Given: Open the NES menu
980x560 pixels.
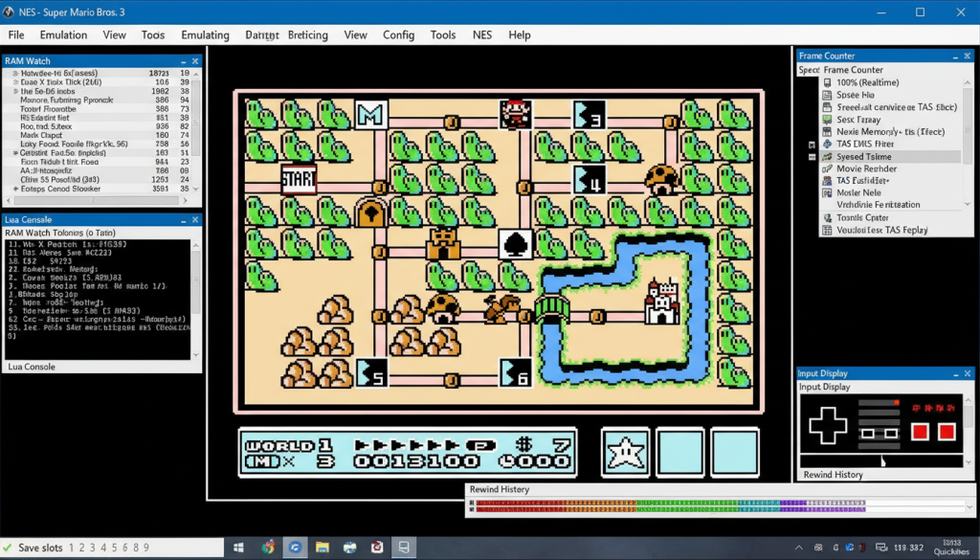Looking at the screenshot, I should pos(482,35).
